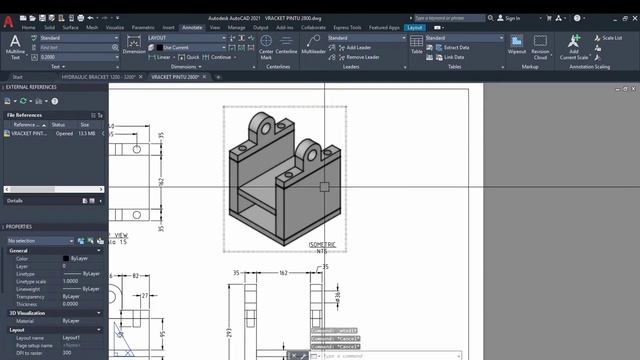Click the Plot printer icon
Viewport: 640px width, 360px height.
tap(81, 18)
